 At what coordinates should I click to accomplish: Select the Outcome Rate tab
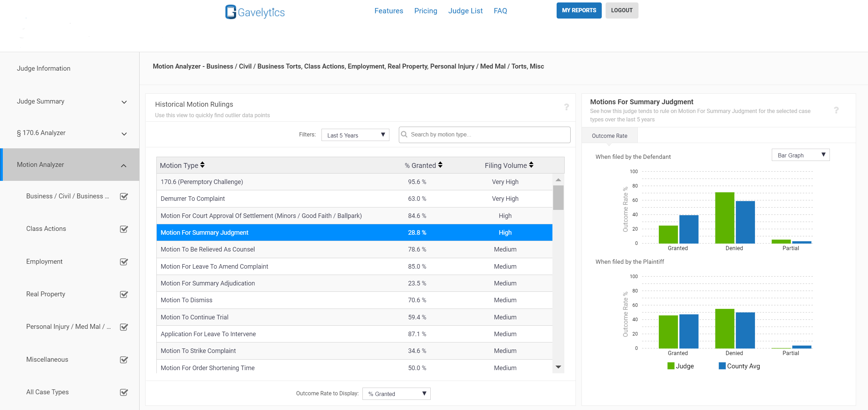(609, 136)
